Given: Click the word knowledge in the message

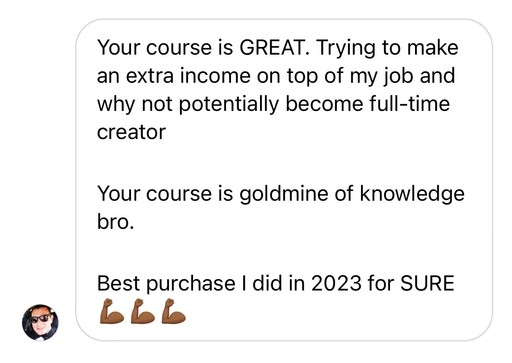Looking at the screenshot, I should click(412, 195).
